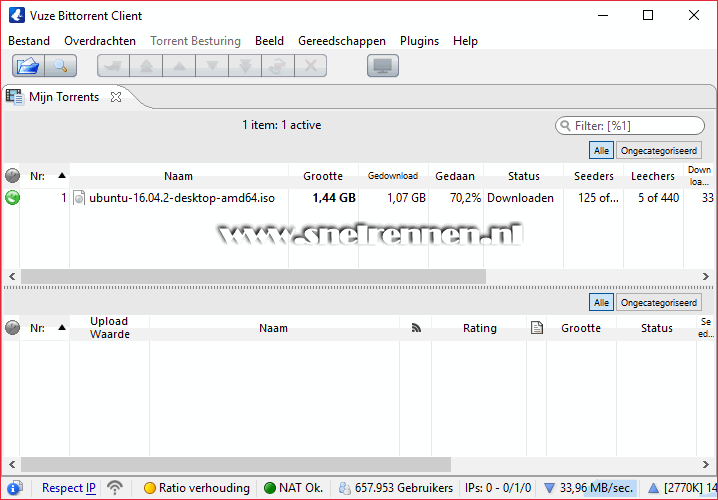
Task: Click green health icon of ubuntu torrent
Action: click(x=12, y=198)
